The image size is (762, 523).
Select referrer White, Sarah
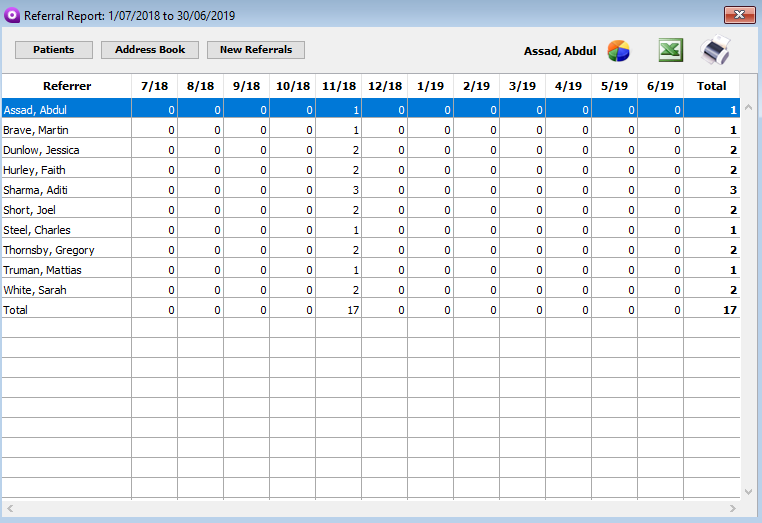pyautogui.click(x=34, y=290)
